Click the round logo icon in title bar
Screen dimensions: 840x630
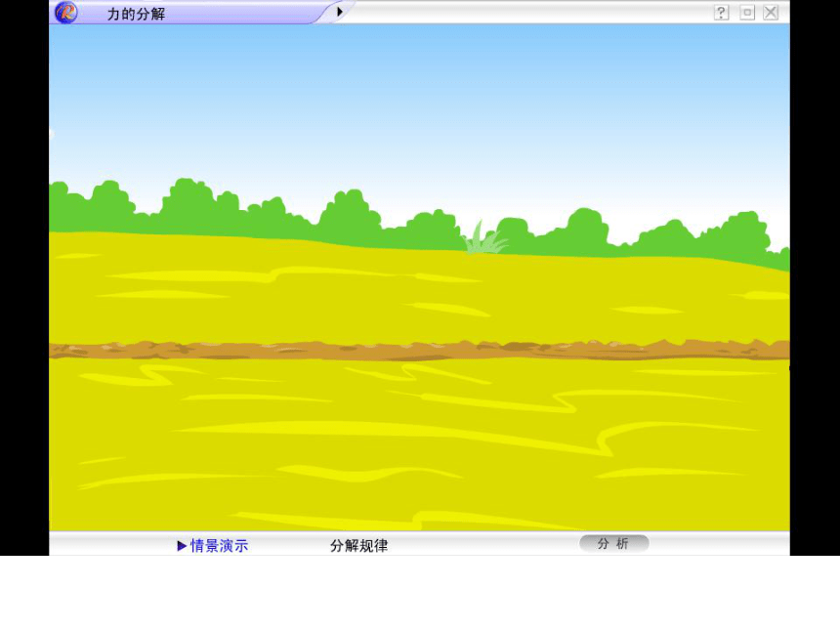(x=65, y=13)
